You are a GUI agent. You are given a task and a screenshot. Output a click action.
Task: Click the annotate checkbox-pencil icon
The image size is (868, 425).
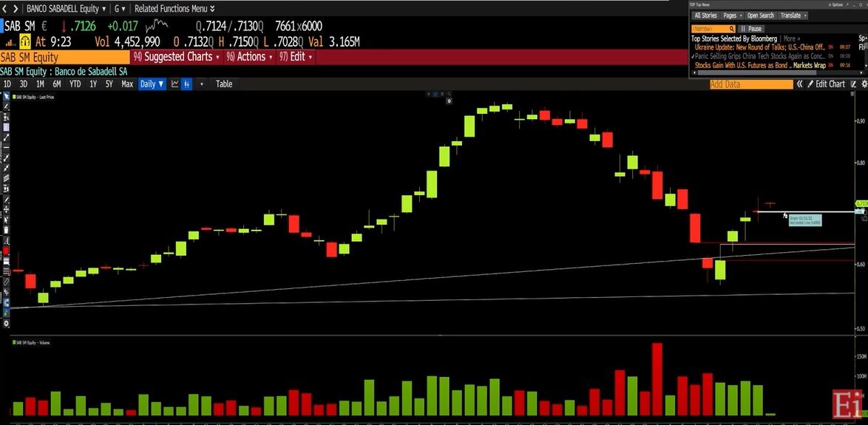point(853,84)
